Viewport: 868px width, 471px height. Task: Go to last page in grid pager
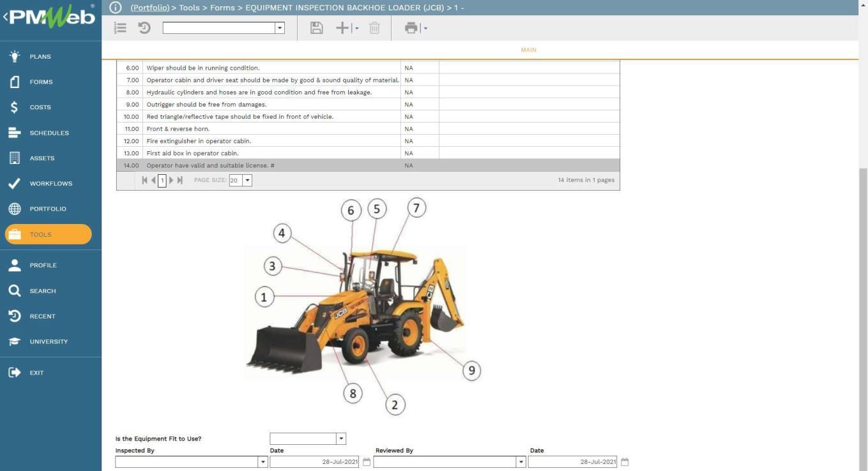click(180, 181)
